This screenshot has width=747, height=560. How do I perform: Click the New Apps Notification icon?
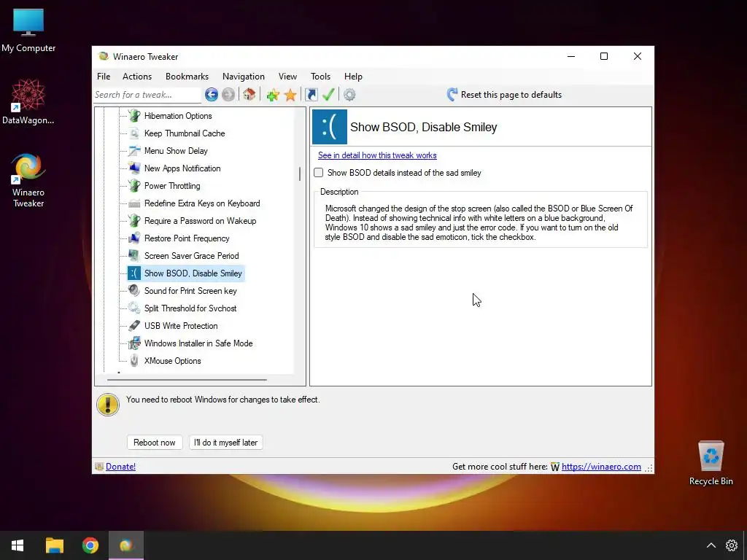point(134,168)
